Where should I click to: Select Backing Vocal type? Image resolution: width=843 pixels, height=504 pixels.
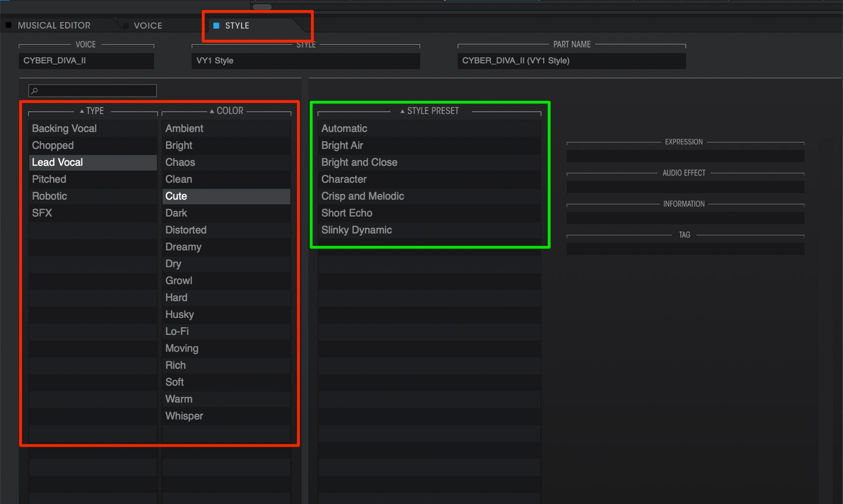(x=93, y=129)
